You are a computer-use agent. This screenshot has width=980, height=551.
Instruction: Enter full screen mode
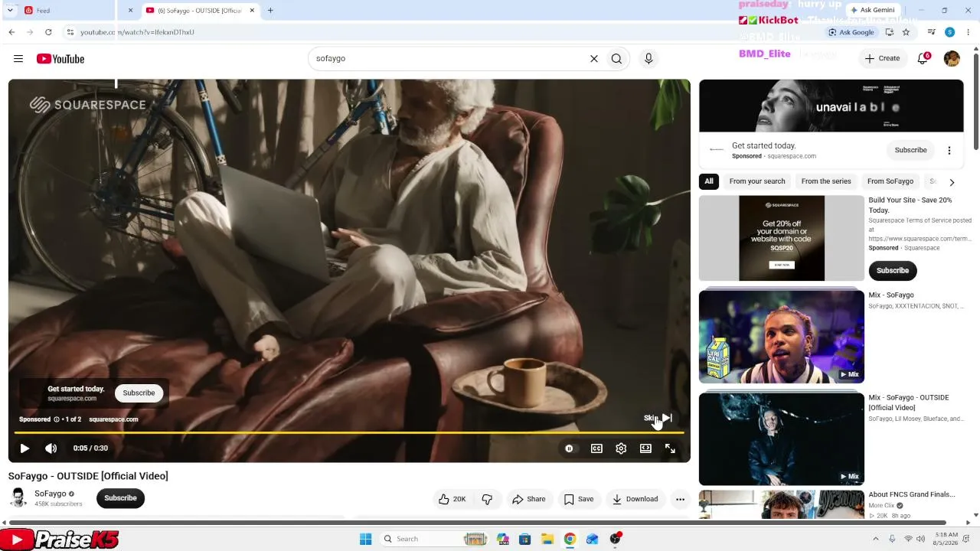click(x=670, y=448)
